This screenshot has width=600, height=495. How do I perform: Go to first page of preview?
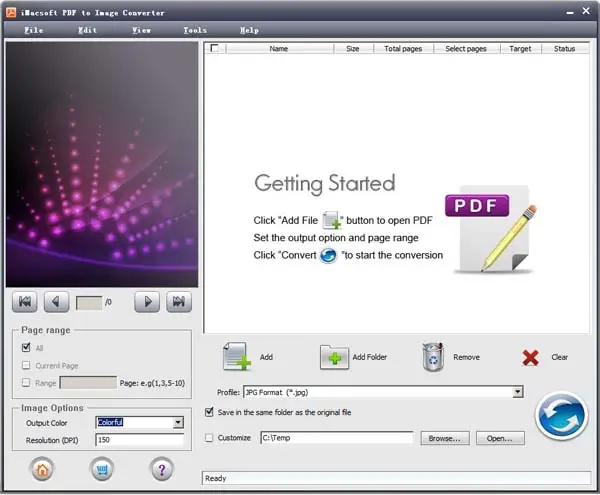(25, 302)
